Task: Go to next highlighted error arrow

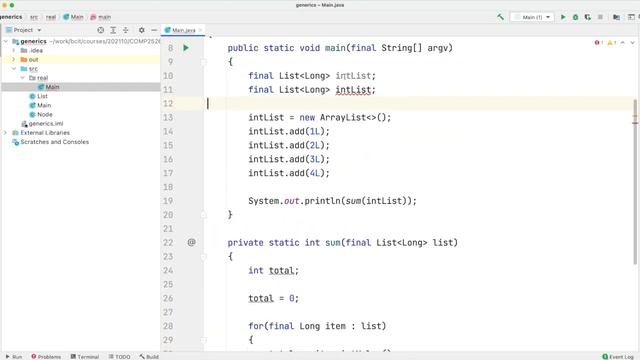Action: pyautogui.click(x=632, y=42)
